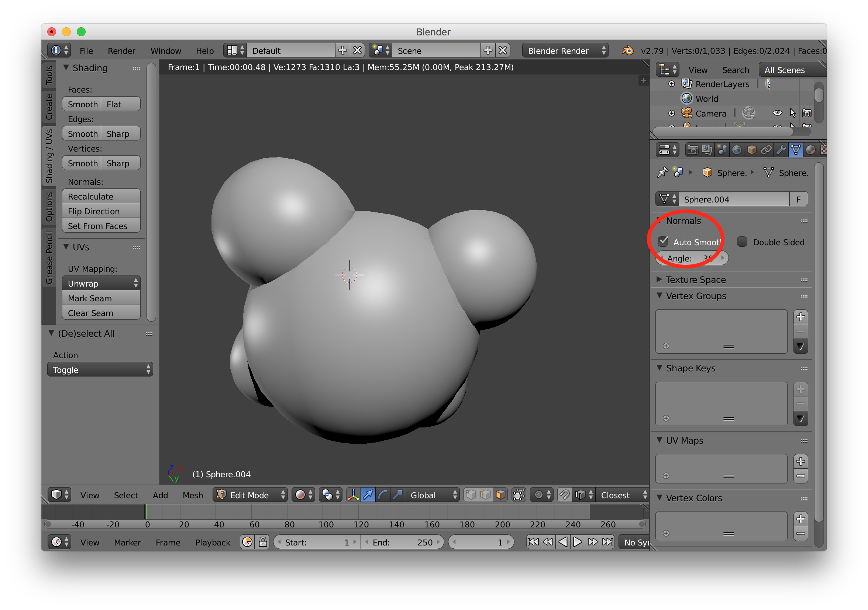Open the Object Data triangle tab
Screen dimensions: 868x610
coord(796,150)
